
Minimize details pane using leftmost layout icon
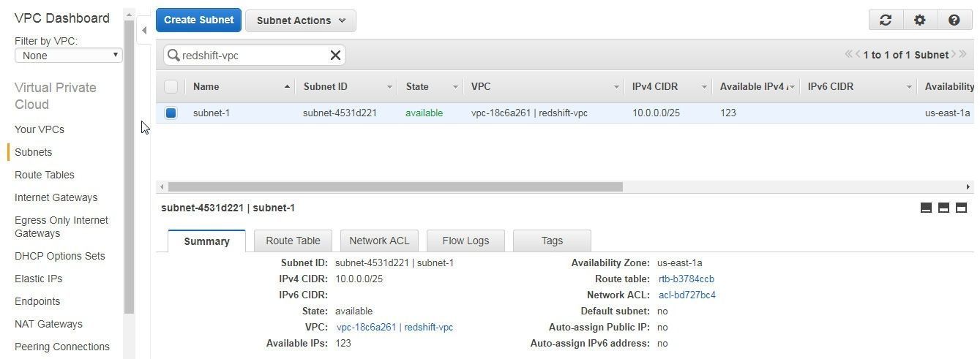pyautogui.click(x=926, y=208)
